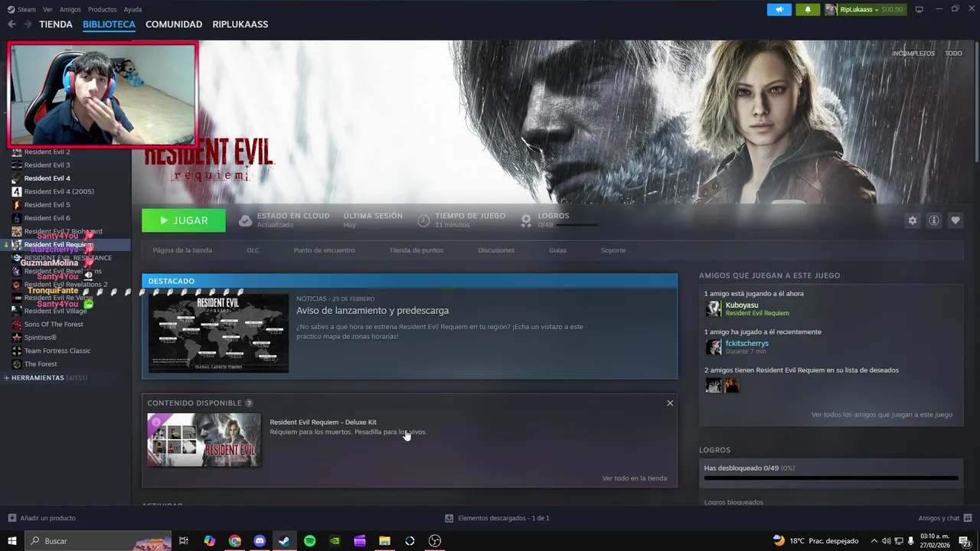The image size is (980, 551).
Task: Click the forward navigation arrow
Action: 28,24
